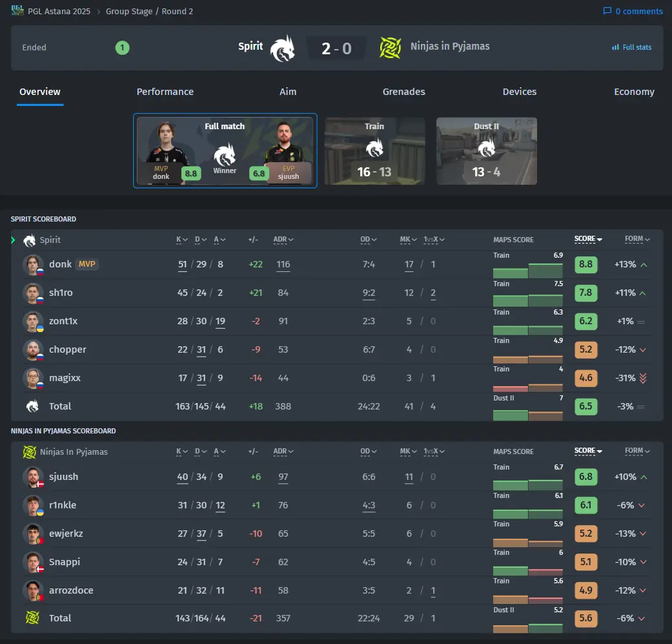Click sjuush's player avatar

tap(33, 477)
